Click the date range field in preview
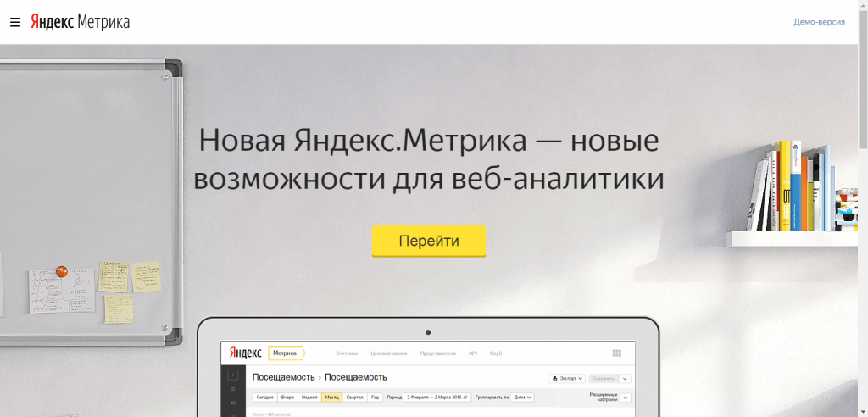Viewport: 868px width, 417px height. tap(437, 397)
